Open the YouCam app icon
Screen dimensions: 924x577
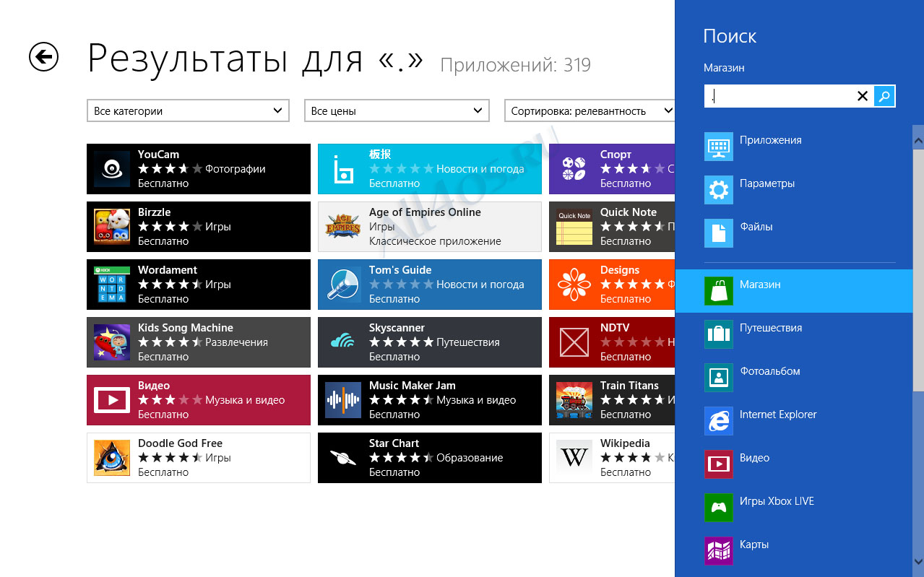[112, 169]
